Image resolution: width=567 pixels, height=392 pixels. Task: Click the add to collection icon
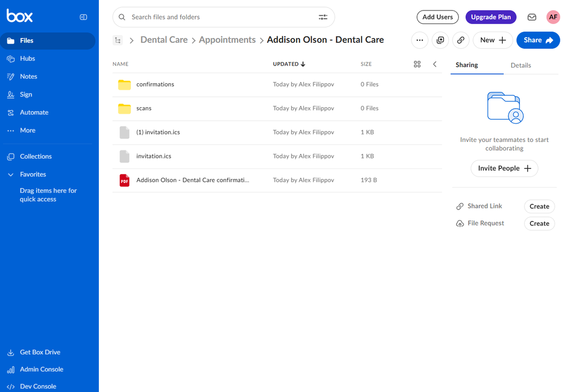pyautogui.click(x=440, y=40)
